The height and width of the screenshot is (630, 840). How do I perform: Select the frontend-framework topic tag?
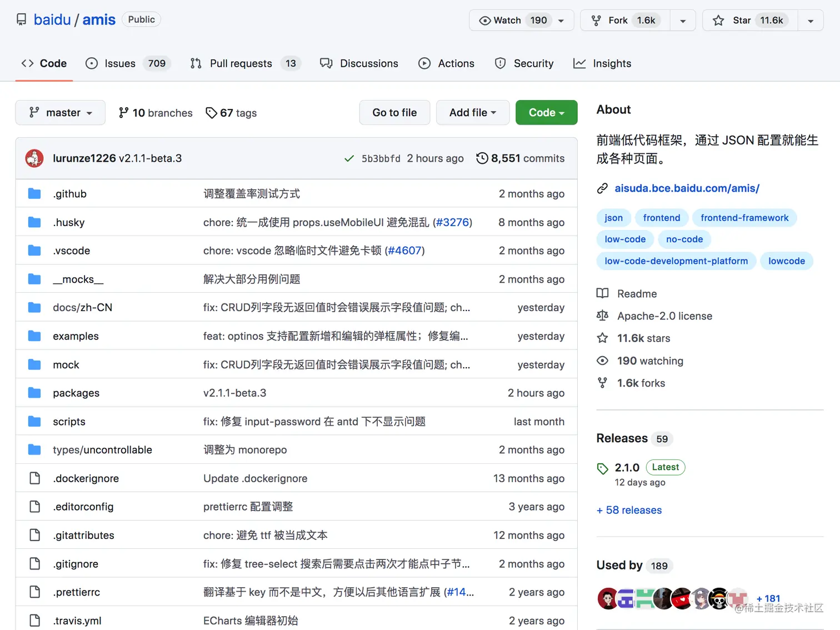[744, 218]
